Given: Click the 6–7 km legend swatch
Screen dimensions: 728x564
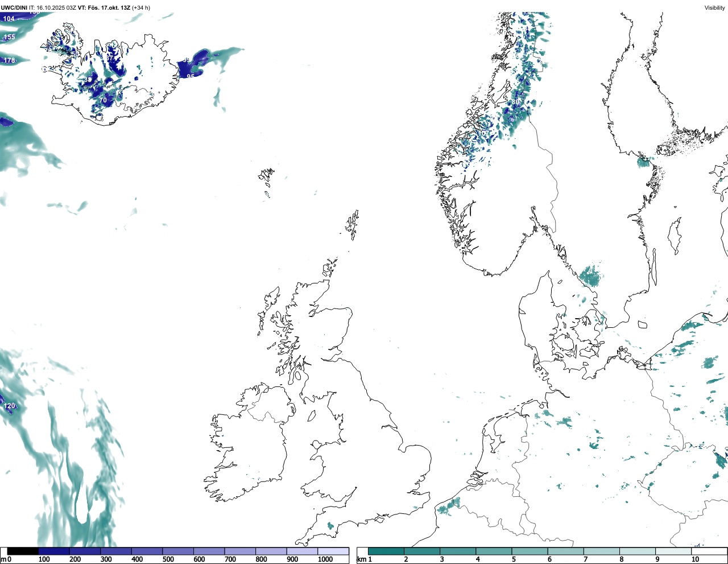Looking at the screenshot, I should (565, 551).
